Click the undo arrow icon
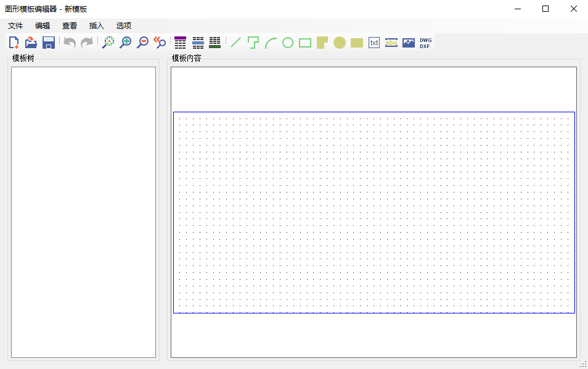Viewport: 588px width, 369px height. coord(70,43)
